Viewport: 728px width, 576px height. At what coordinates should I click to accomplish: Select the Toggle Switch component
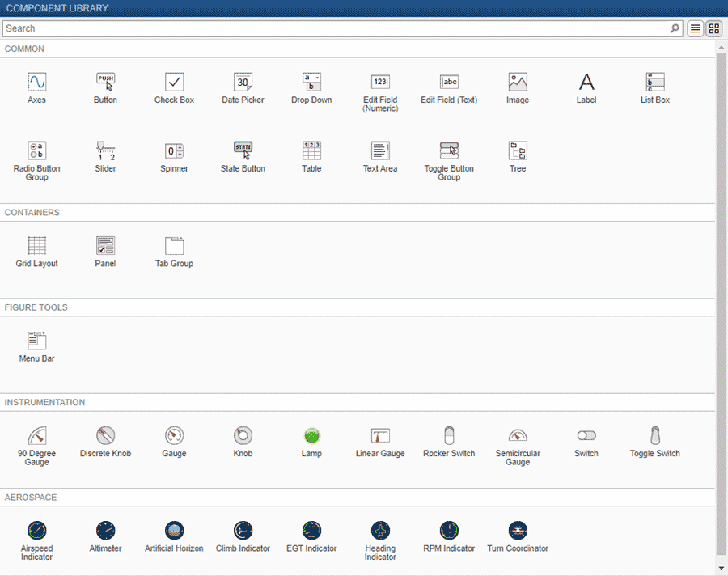point(655,435)
